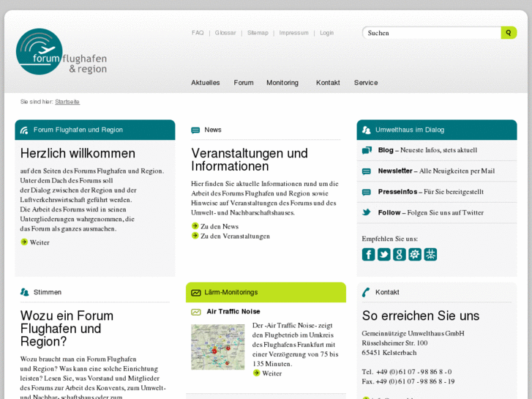Follow Weiter link under Air Traffic Noise

[271, 373]
